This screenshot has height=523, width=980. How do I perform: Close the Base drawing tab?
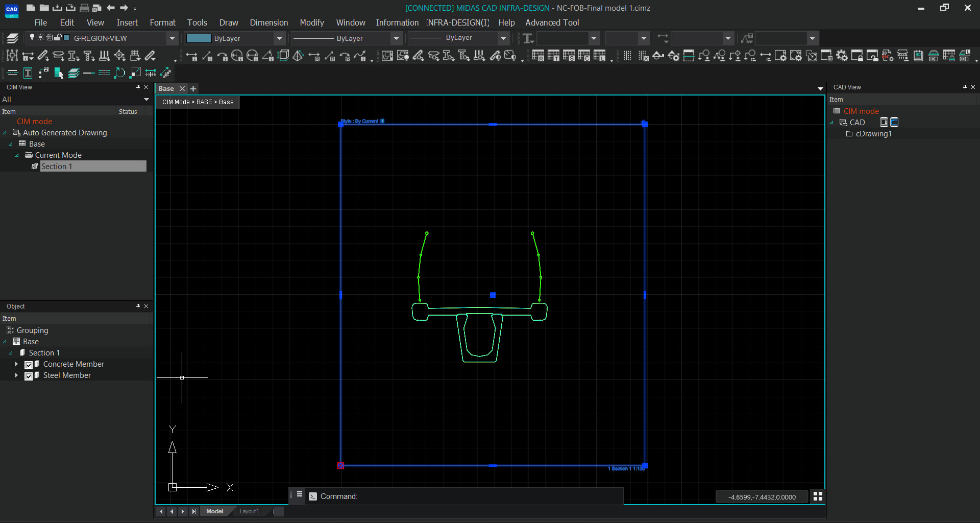pyautogui.click(x=182, y=89)
